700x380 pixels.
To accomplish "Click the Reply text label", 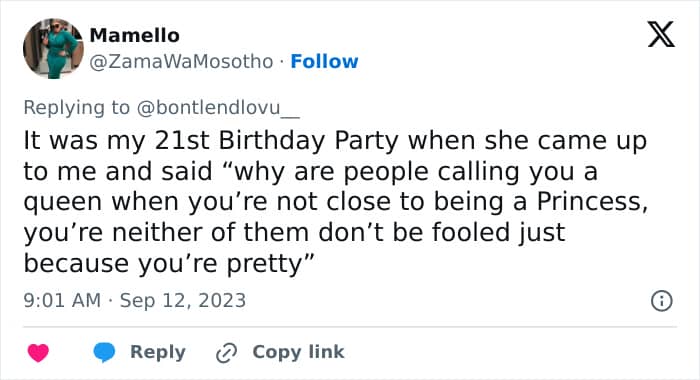I will 158,352.
